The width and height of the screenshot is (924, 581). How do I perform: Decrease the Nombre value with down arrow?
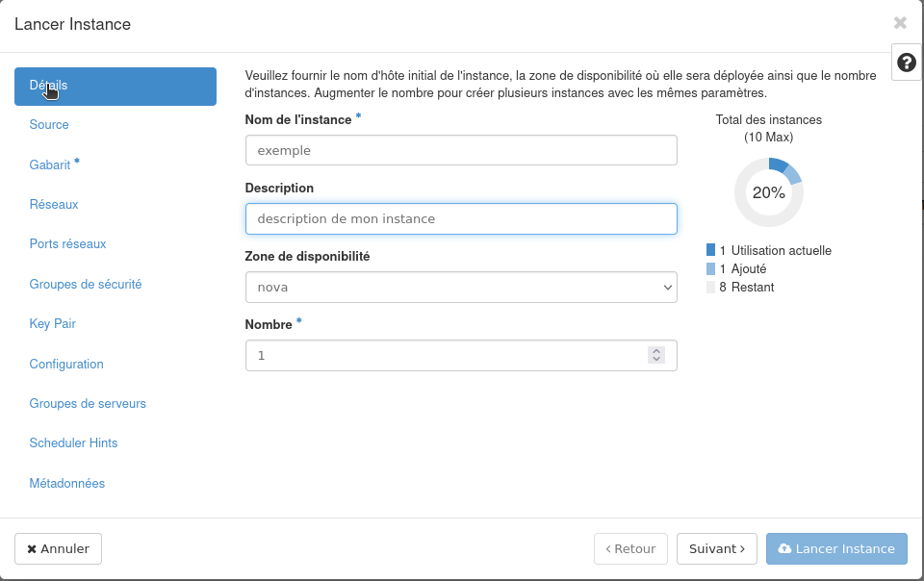click(x=655, y=359)
